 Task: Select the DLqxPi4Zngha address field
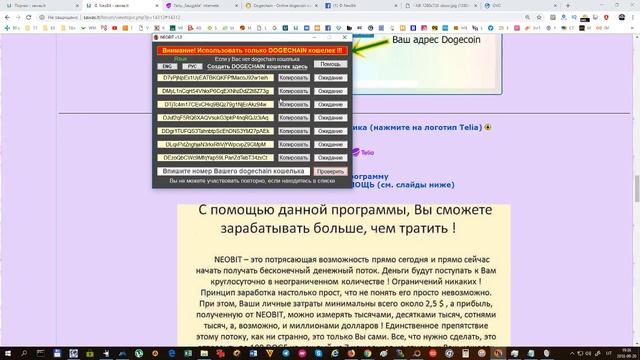pyautogui.click(x=216, y=144)
